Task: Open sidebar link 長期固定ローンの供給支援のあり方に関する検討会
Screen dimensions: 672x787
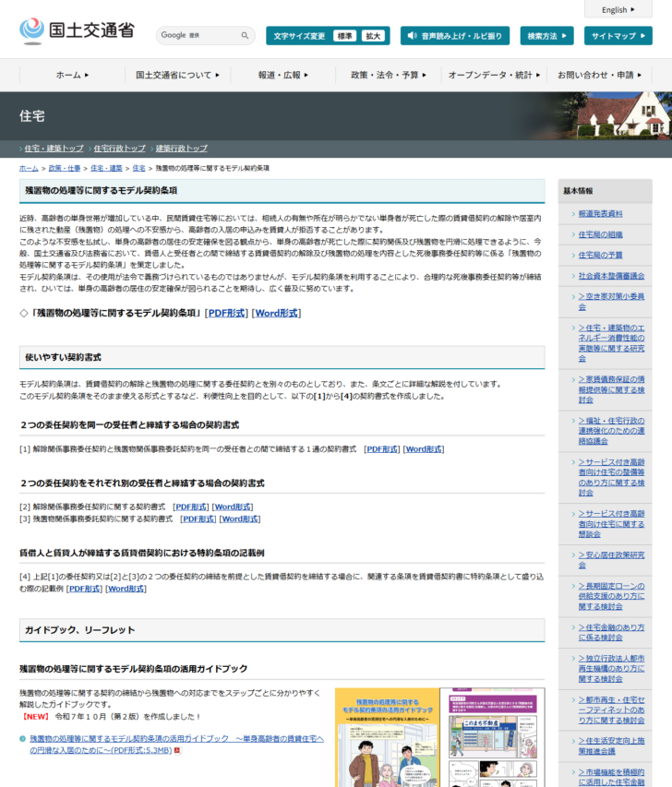Action: 611,596
